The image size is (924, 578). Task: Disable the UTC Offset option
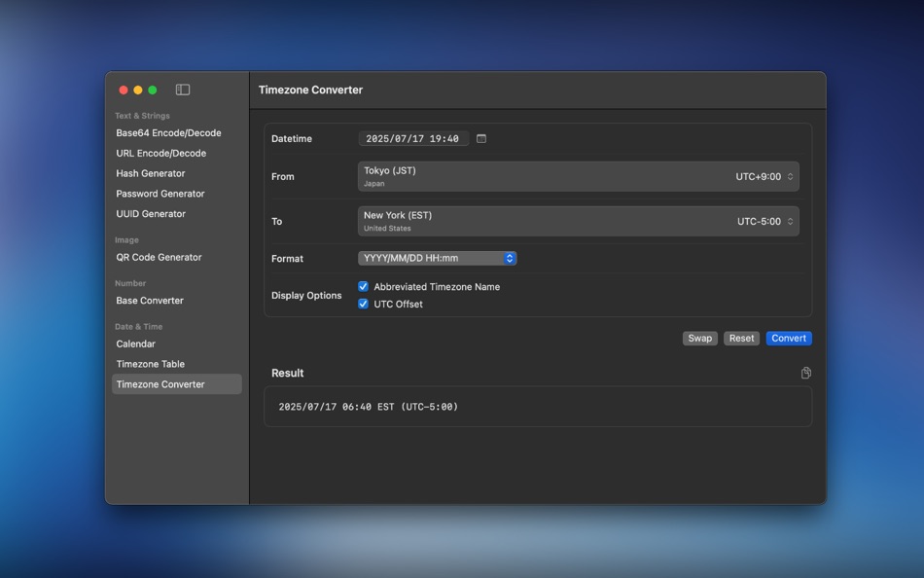tap(363, 303)
